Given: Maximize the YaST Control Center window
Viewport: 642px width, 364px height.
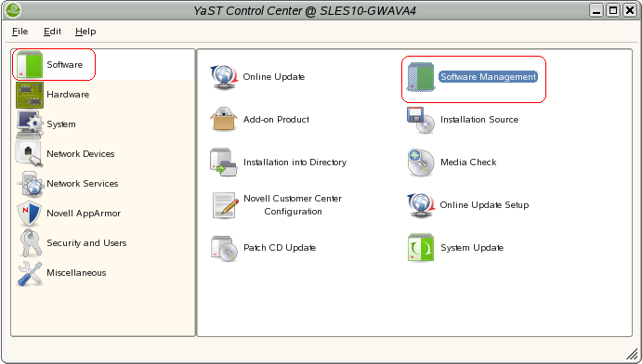Looking at the screenshot, I should [x=613, y=10].
